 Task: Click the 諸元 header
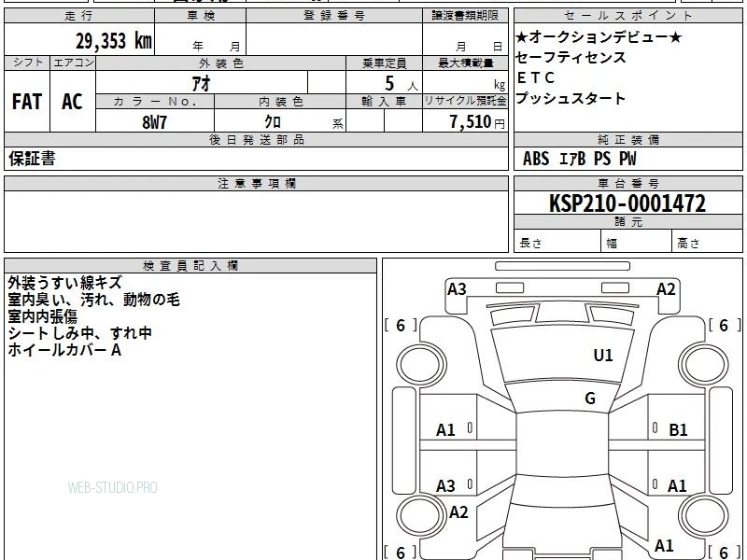tap(627, 222)
